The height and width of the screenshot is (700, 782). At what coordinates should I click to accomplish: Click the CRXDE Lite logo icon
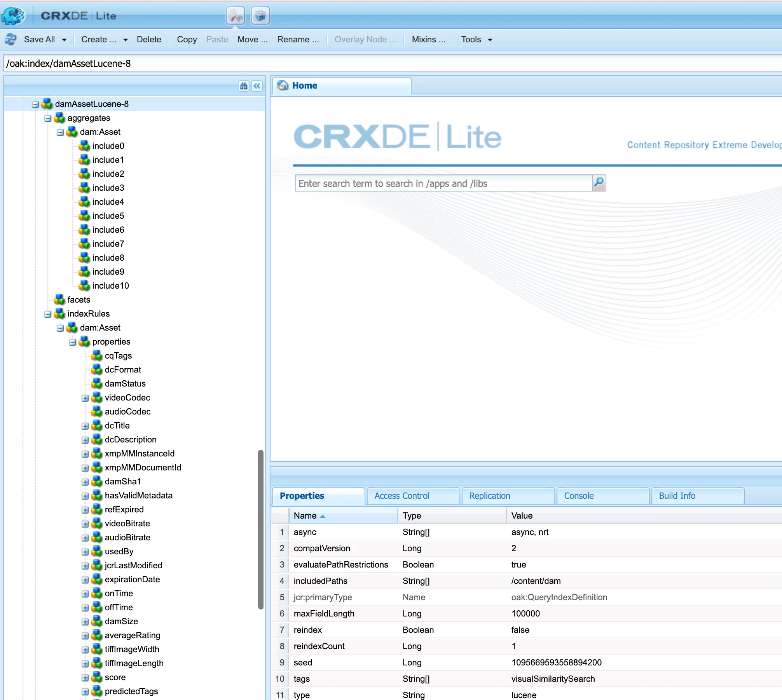click(13, 16)
